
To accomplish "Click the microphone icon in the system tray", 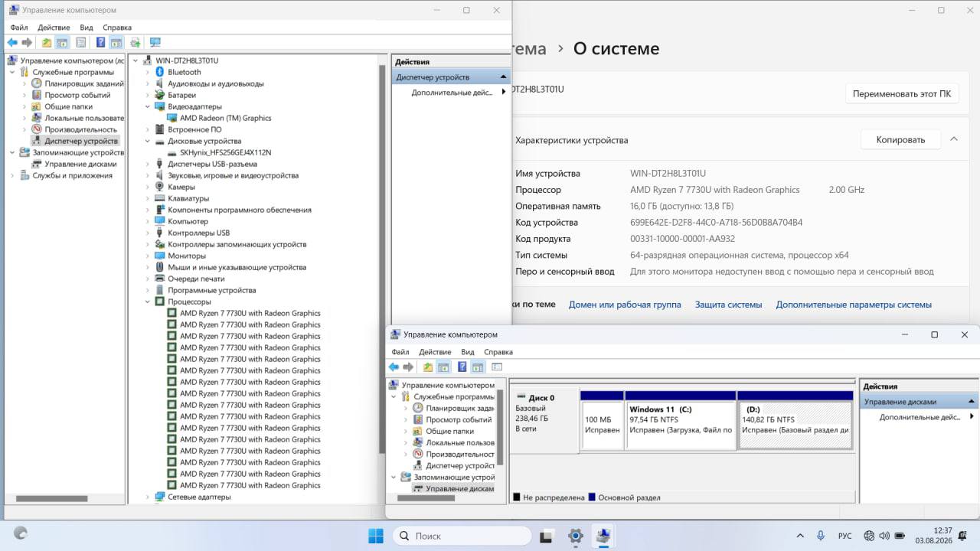I will pyautogui.click(x=821, y=536).
